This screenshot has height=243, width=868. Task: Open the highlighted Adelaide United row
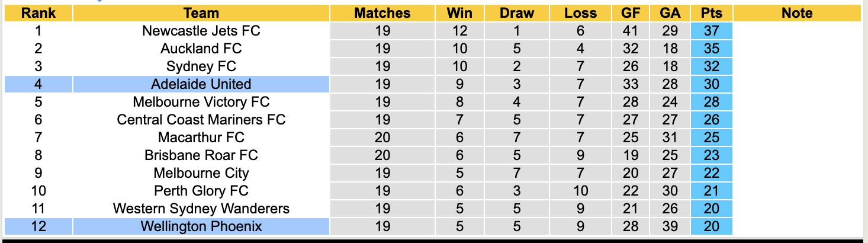[x=201, y=84]
